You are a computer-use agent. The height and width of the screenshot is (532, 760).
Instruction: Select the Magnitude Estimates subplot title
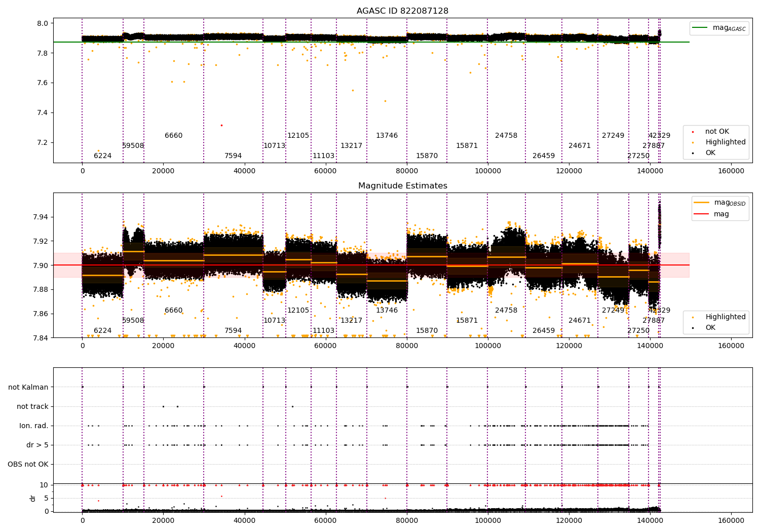(402, 186)
